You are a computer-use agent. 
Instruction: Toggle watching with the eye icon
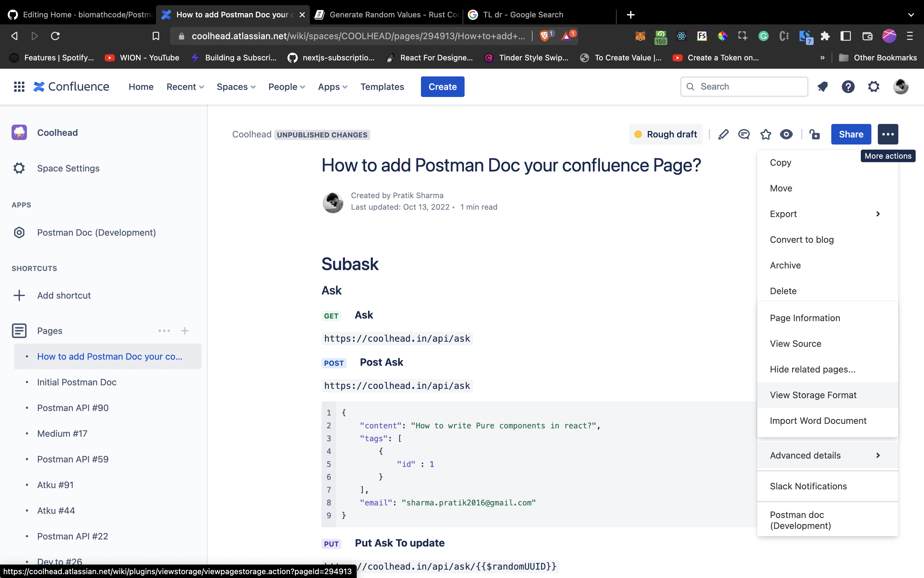pos(786,134)
